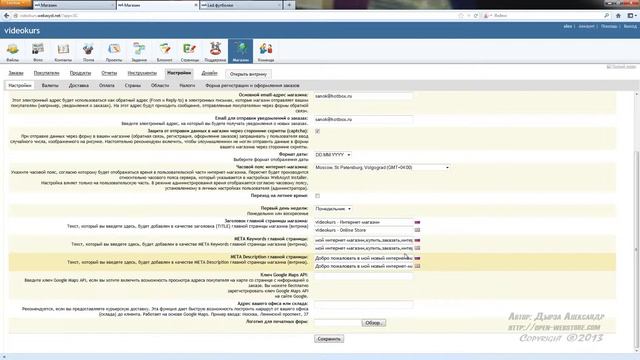Click the Russian flag beside the store title

tap(417, 222)
